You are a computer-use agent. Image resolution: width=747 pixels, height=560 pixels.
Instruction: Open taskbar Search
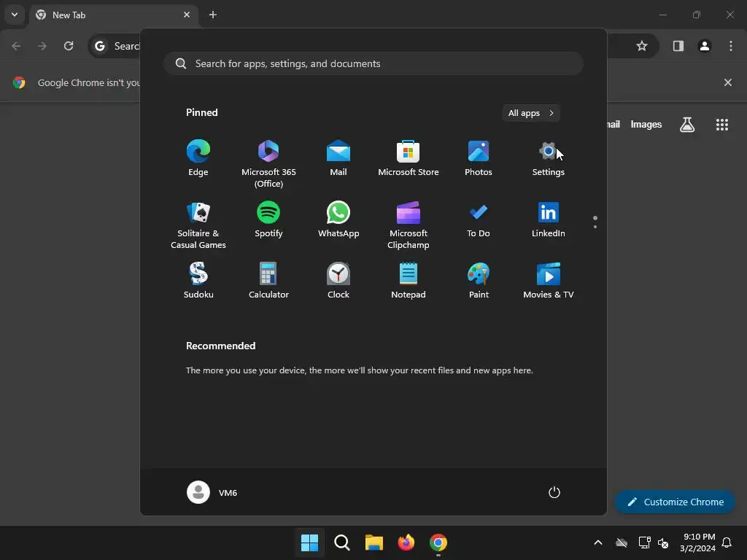[341, 542]
